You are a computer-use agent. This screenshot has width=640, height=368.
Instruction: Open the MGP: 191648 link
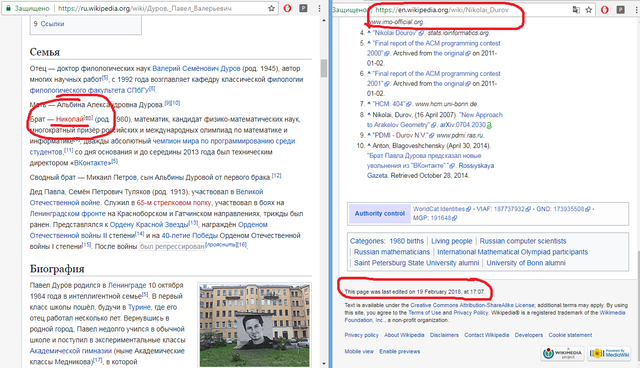tap(432, 218)
